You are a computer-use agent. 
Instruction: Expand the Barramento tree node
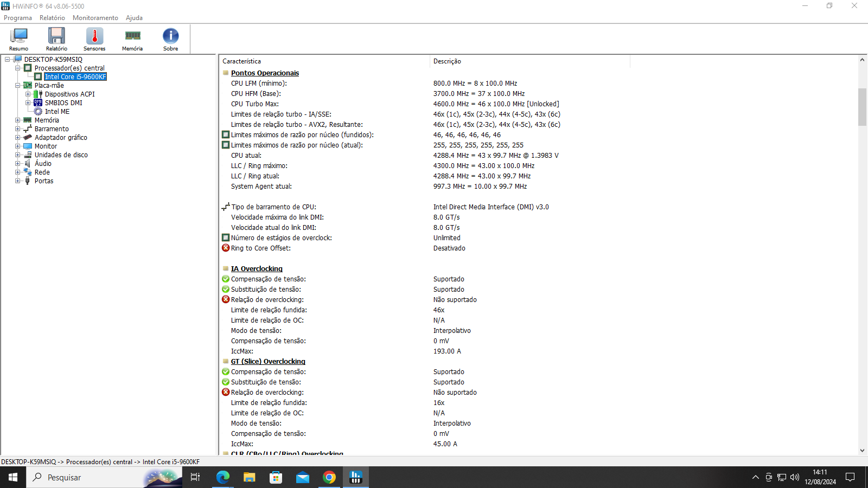tap(18, 129)
